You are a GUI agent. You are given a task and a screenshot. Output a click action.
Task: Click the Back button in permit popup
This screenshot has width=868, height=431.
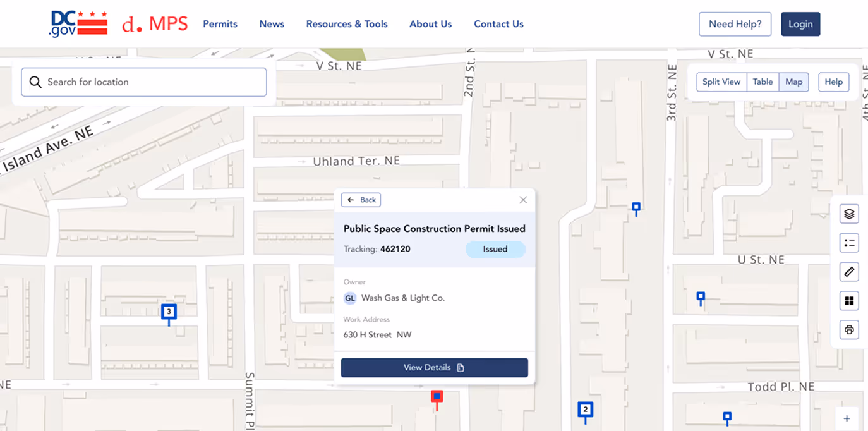click(x=361, y=200)
